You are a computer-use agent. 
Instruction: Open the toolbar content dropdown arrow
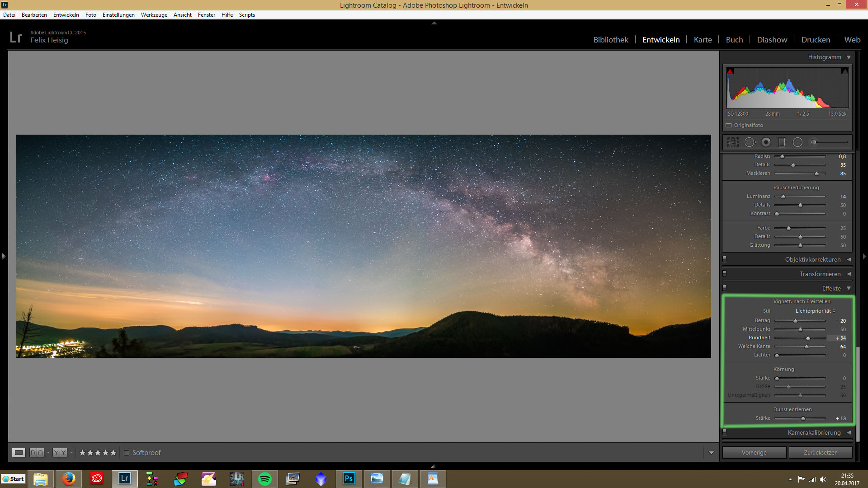[x=711, y=453]
